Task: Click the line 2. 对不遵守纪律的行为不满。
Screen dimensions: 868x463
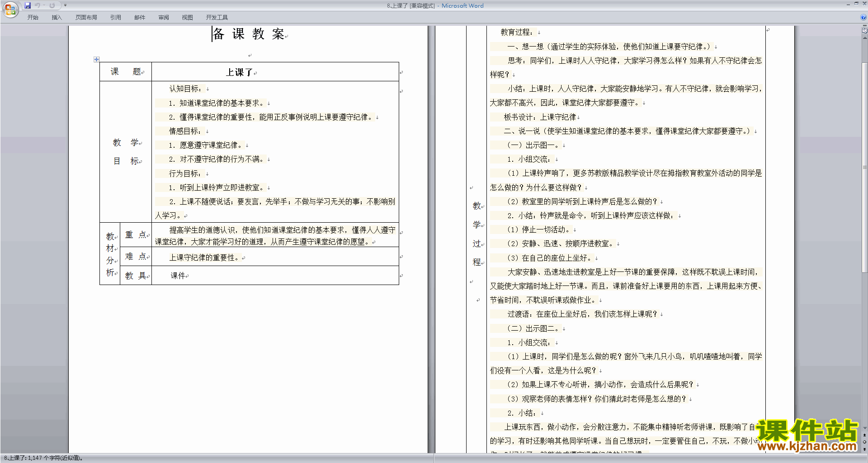Action: coord(217,159)
